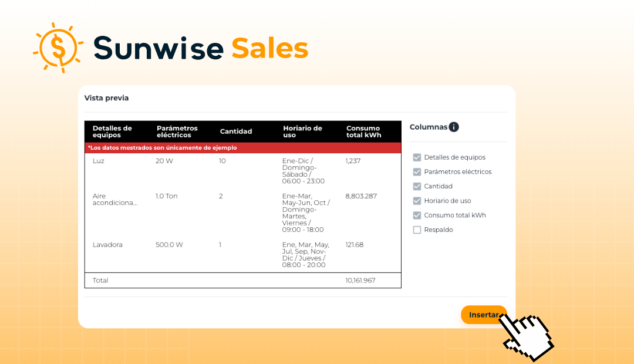Click the Total row label
Image resolution: width=634 pixels, height=364 pixels.
[100, 280]
